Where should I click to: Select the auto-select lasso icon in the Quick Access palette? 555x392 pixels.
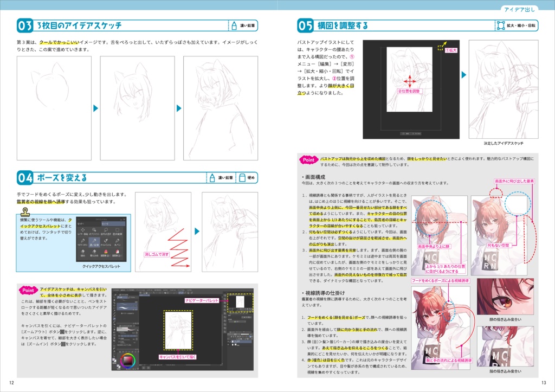(106, 231)
